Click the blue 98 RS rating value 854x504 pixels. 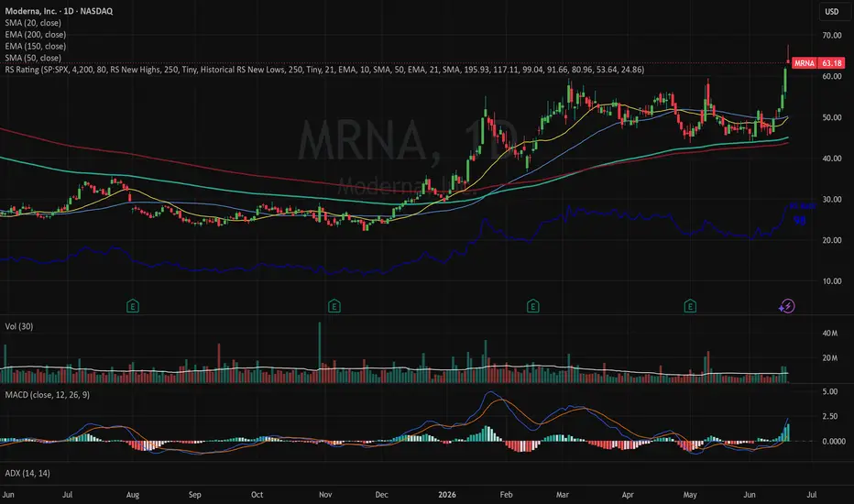[x=800, y=221]
